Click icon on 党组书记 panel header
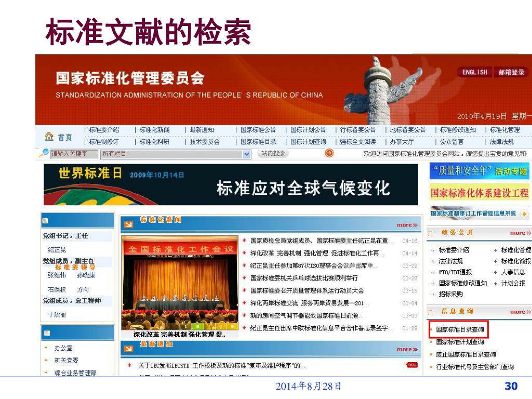The image size is (532, 399). point(45,220)
